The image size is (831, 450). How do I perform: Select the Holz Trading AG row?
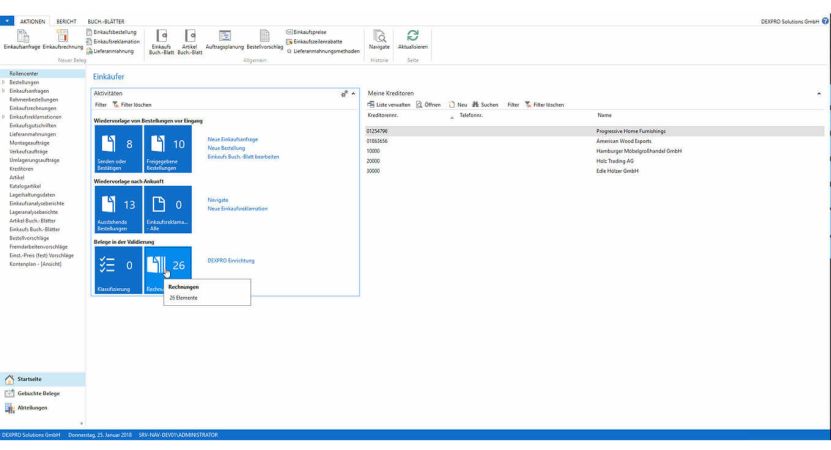coord(617,161)
